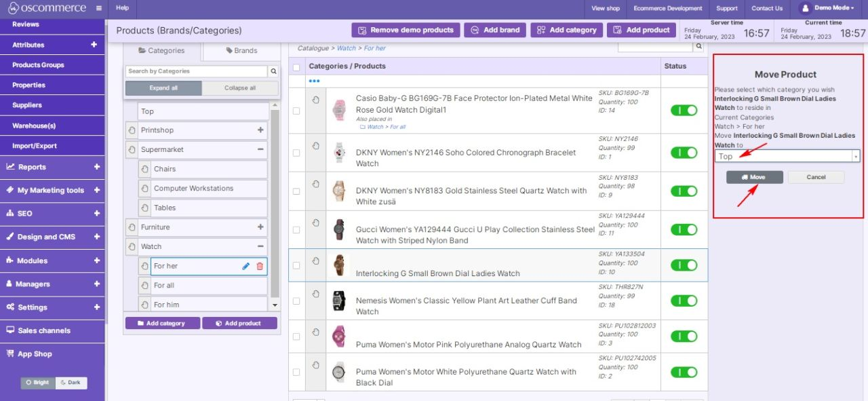
Task: Click the drag handle of Furniture category
Action: [132, 227]
